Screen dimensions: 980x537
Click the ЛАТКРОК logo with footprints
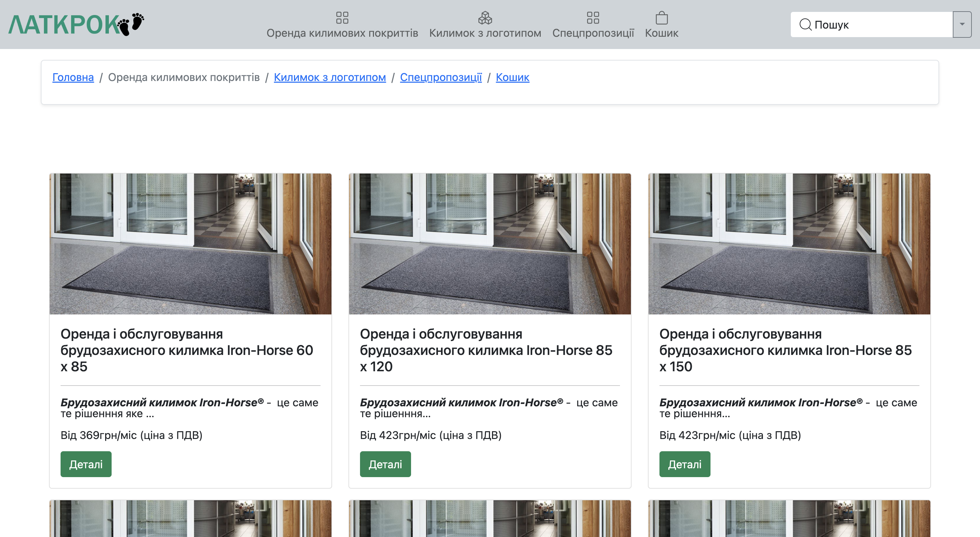click(76, 24)
